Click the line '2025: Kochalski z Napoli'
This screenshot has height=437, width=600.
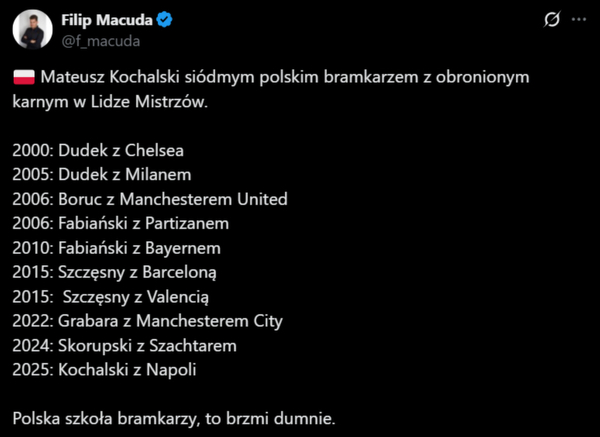pos(106,370)
